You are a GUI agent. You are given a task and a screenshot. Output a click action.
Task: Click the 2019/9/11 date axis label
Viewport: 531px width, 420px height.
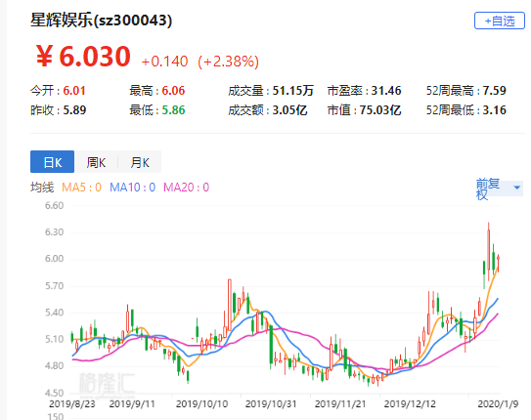(x=132, y=403)
